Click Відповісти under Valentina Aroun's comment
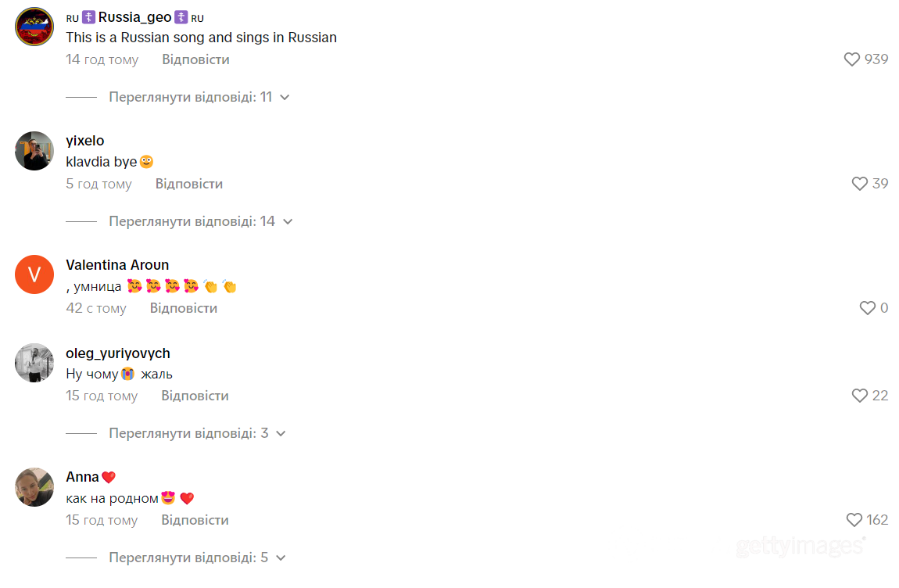This screenshot has width=899, height=588. coord(184,309)
